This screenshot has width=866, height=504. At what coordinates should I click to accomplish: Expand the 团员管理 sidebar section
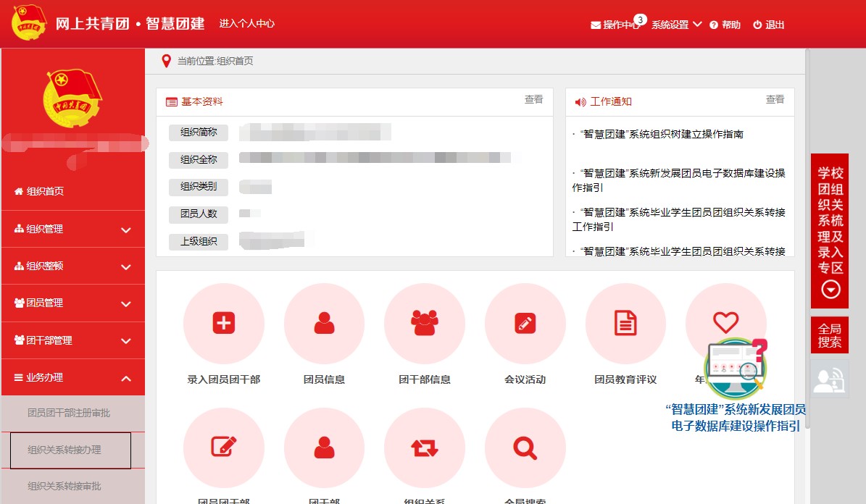72,303
